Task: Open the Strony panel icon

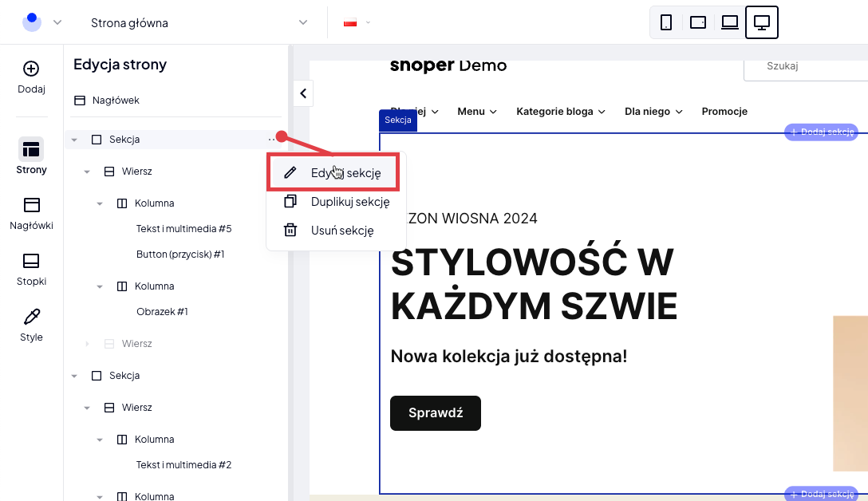Action: (31, 149)
